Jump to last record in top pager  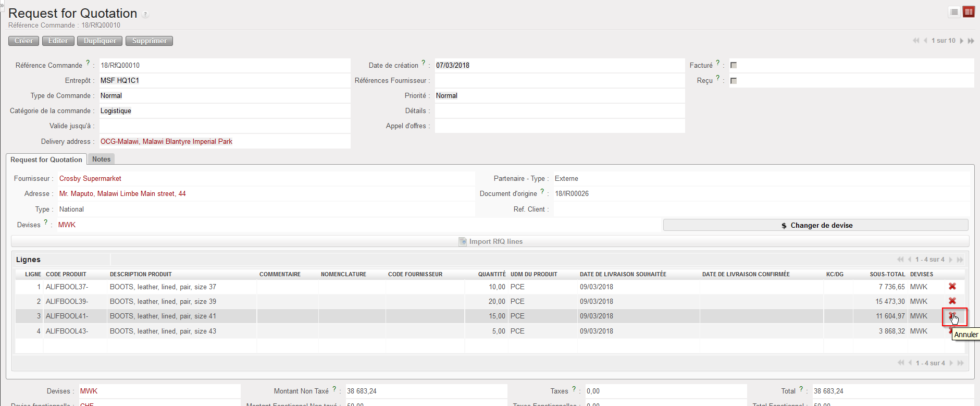point(971,41)
